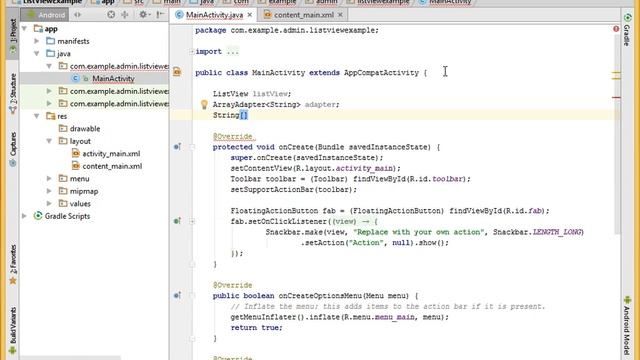Click the override gutter icon beside onCreate
This screenshot has height=360, width=640.
click(x=177, y=147)
